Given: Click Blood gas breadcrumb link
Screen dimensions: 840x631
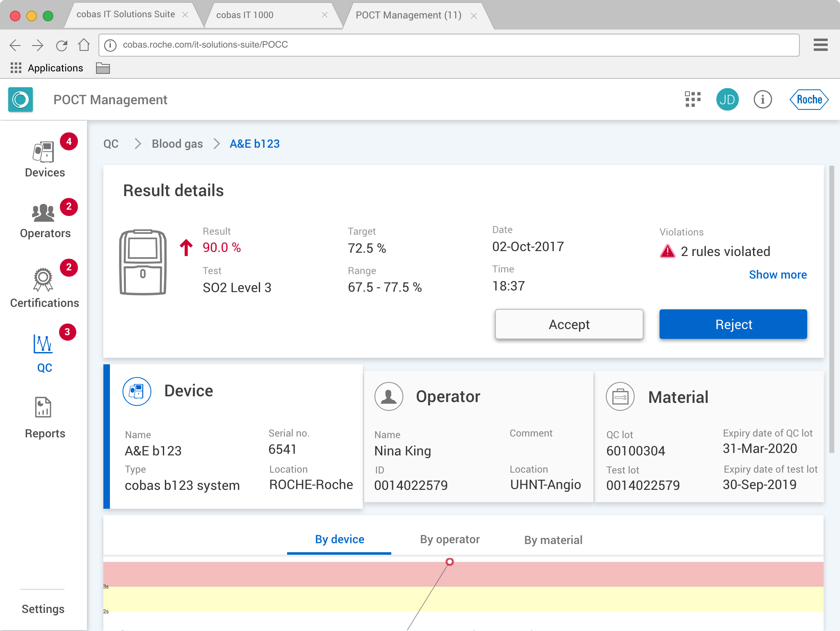Looking at the screenshot, I should point(177,144).
